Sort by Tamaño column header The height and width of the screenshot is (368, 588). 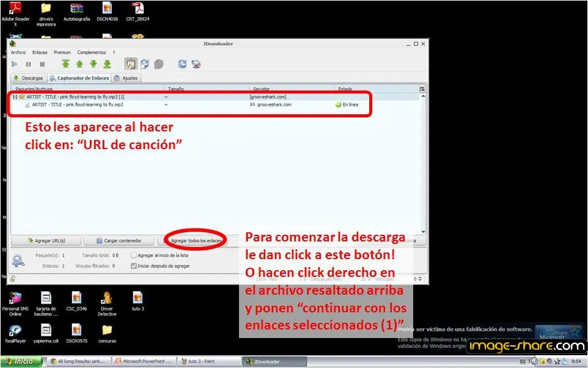point(176,89)
